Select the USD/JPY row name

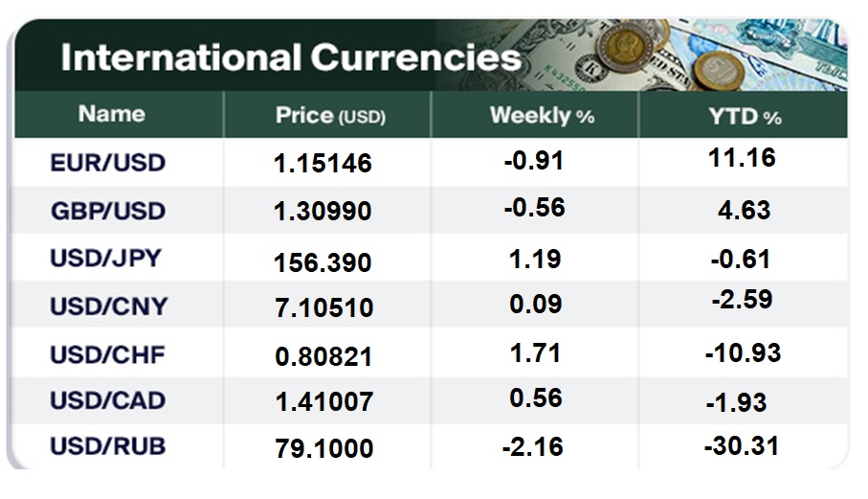[108, 259]
